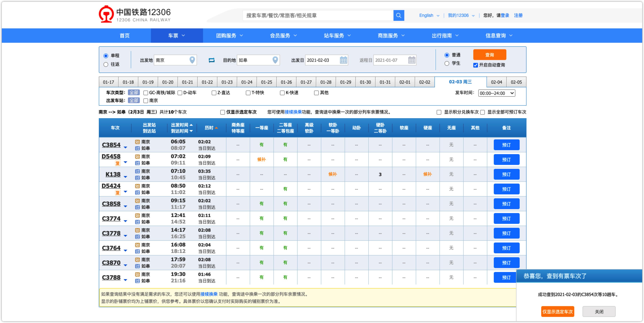Screen dimensions: 644x323
Task: Click the duration sort arrow in 历时 header
Action: [216, 128]
